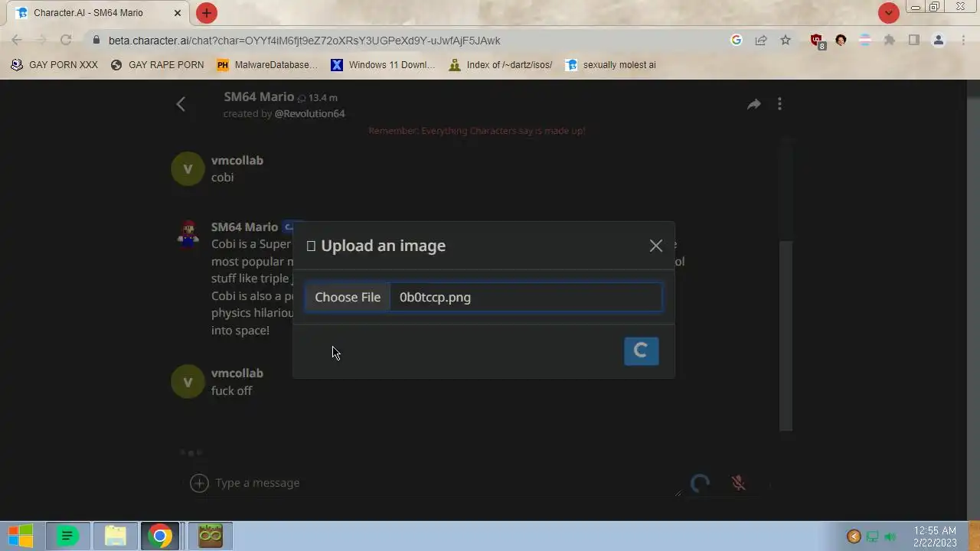Screen dimensions: 980x551
Task: Share the SM64 Mario chat
Action: point(753,104)
